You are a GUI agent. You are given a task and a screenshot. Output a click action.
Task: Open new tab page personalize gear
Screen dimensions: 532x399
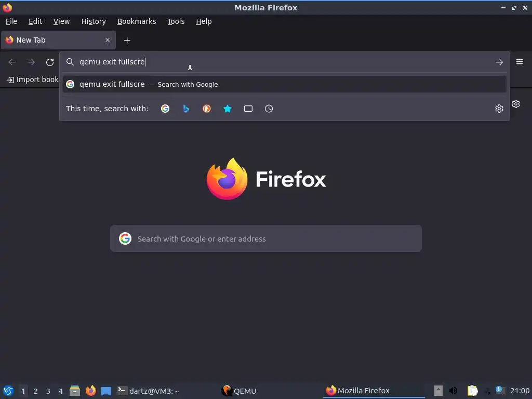tap(516, 104)
